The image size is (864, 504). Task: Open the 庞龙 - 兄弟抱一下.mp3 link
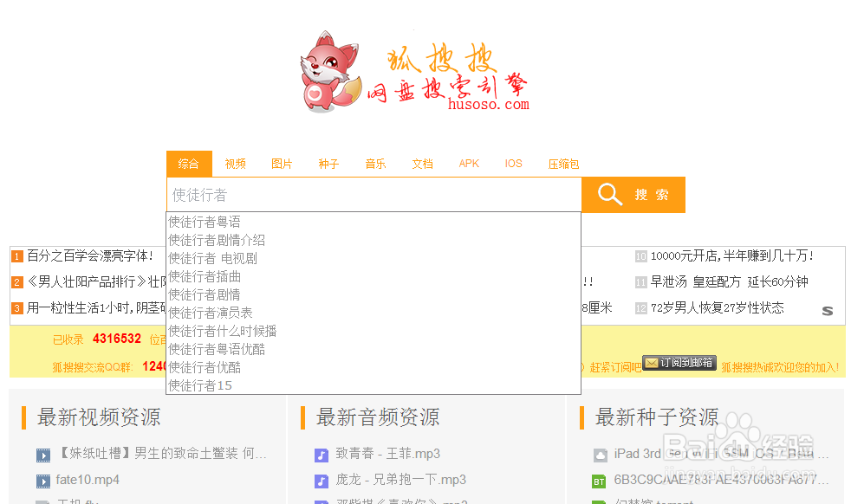[401, 480]
